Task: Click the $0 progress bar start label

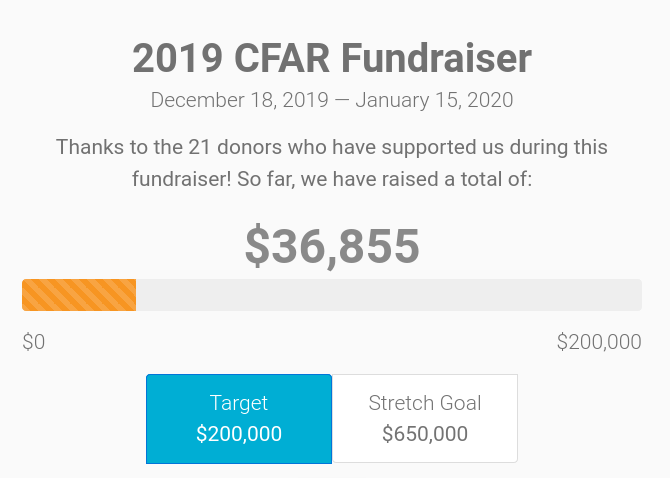Action: 34,342
